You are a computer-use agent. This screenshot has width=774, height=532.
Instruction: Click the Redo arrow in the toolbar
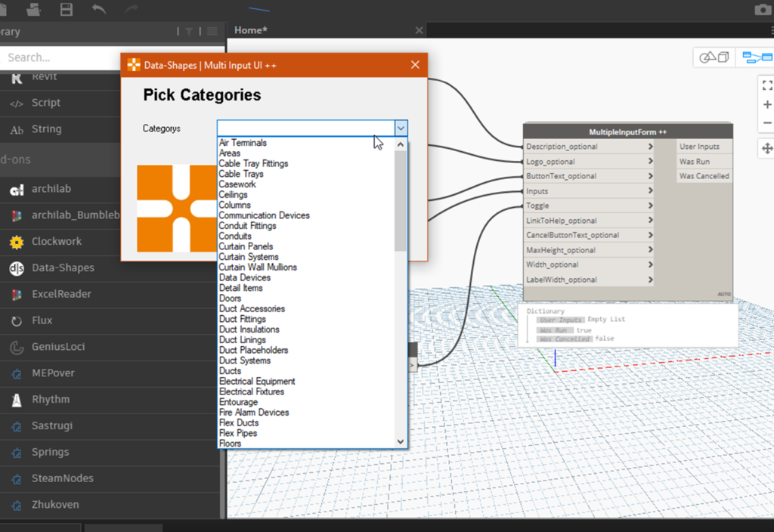pos(131,9)
